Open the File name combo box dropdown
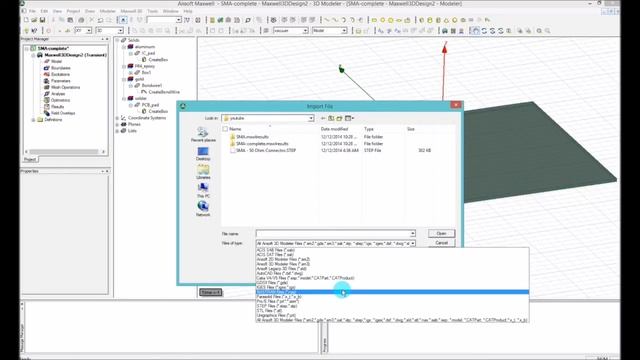This screenshot has width=640, height=360. click(x=413, y=233)
